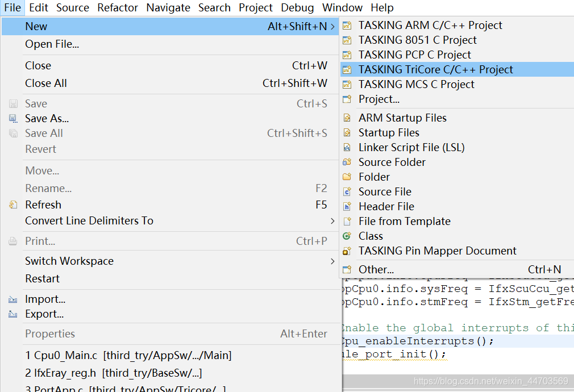
Task: Click the Source Folder icon
Action: (347, 162)
